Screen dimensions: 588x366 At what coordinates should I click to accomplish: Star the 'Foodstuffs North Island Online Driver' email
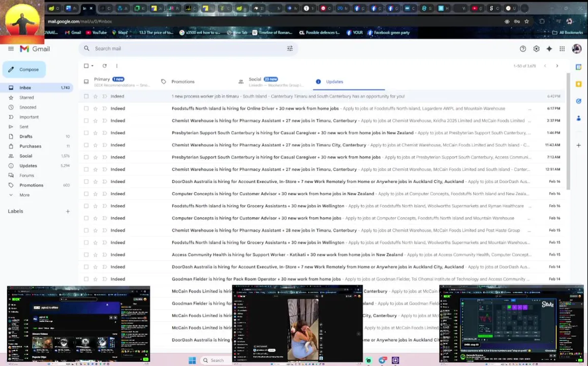[x=95, y=108]
